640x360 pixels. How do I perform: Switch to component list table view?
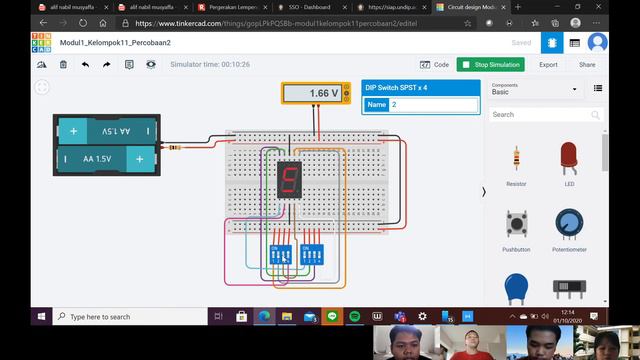575,43
